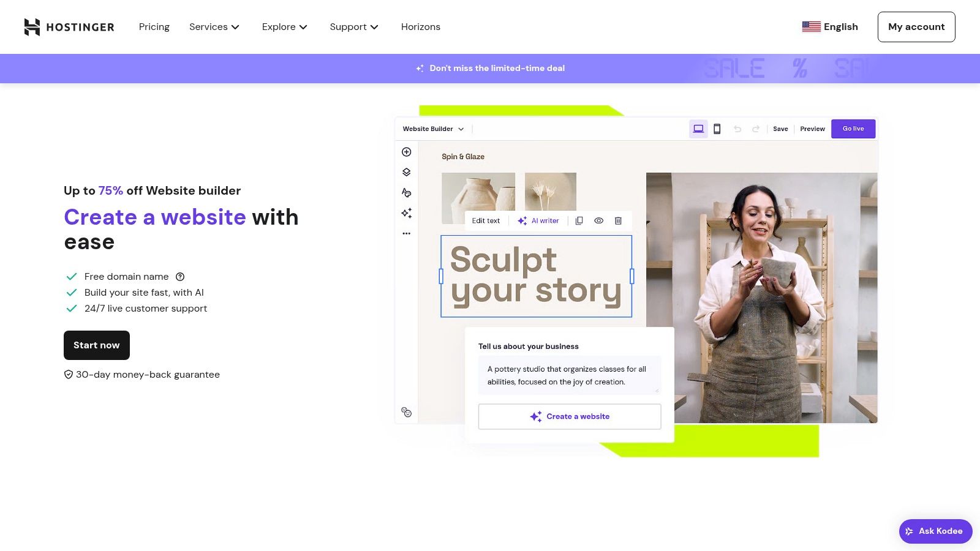Image resolution: width=980 pixels, height=551 pixels.
Task: Select the Sculpt your story heading box
Action: click(x=537, y=276)
